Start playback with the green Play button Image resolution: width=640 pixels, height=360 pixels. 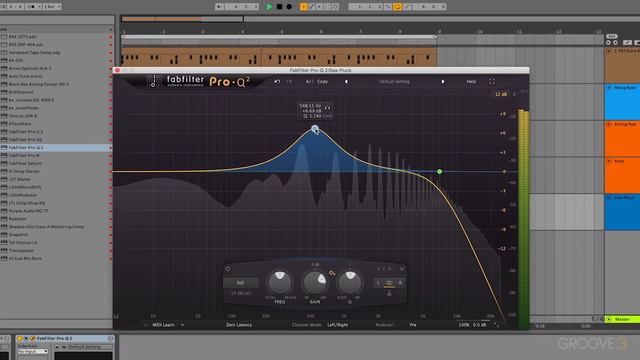click(269, 7)
